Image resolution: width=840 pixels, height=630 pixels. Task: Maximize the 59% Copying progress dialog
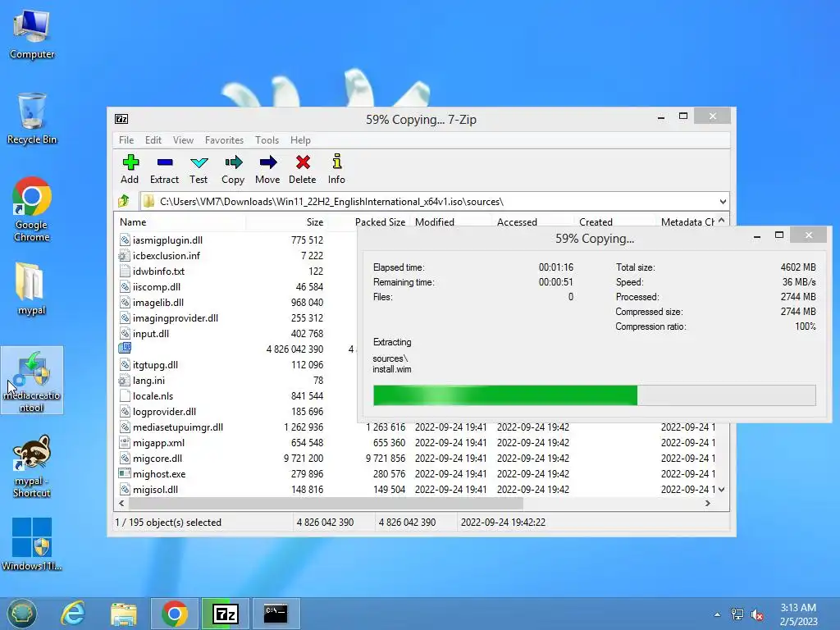coord(779,235)
